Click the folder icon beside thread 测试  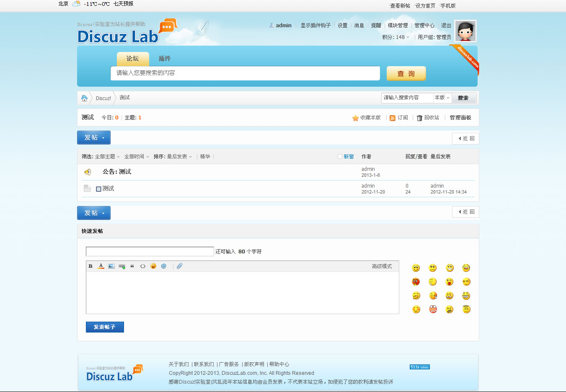87,188
